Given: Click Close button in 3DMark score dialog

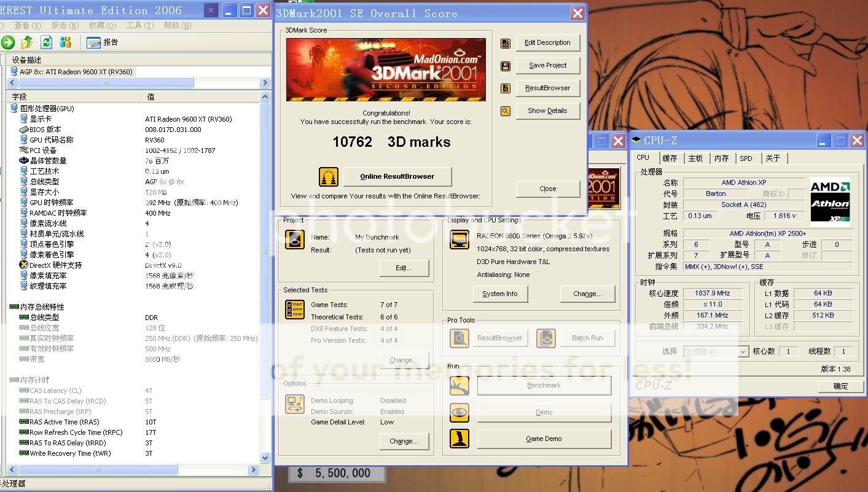Looking at the screenshot, I should [x=547, y=189].
